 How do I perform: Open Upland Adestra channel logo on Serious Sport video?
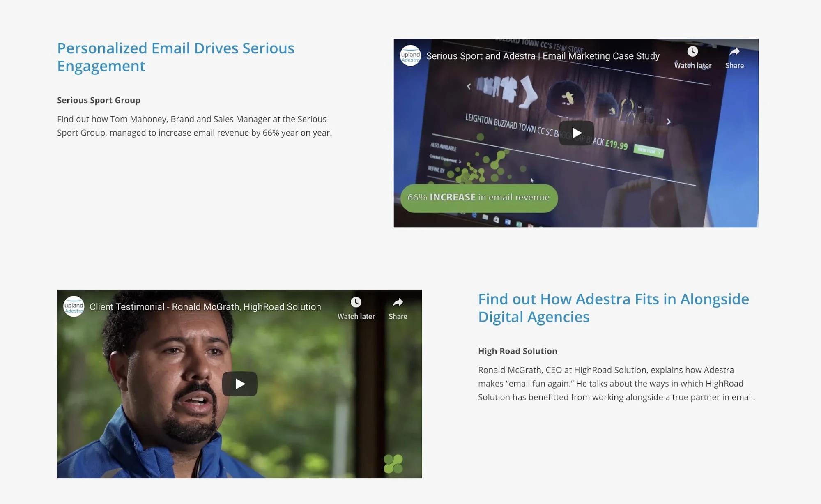[x=410, y=56]
